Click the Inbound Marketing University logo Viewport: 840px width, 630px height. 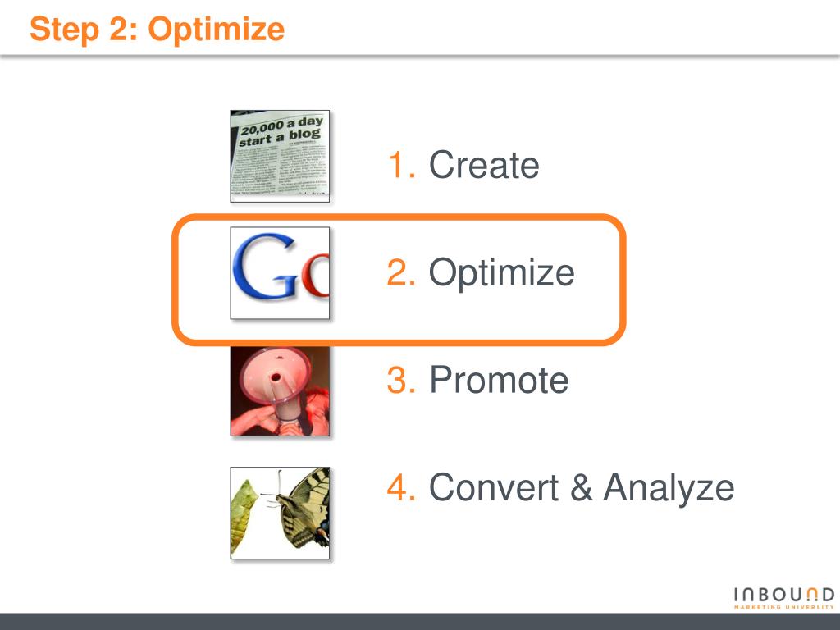[783, 598]
